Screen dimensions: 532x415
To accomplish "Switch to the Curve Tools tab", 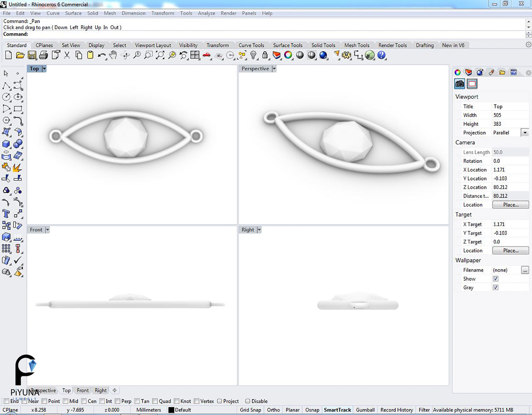I will pyautogui.click(x=251, y=45).
